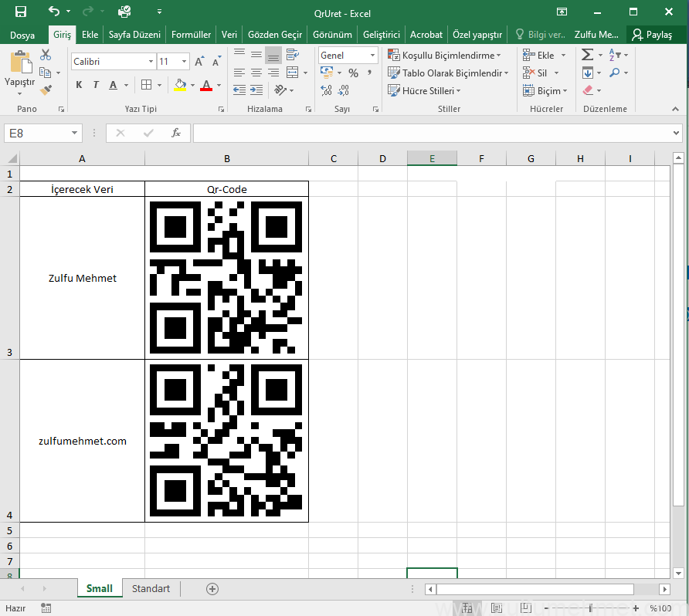Click the Paylaş share button
Image resolution: width=689 pixels, height=616 pixels.
pyautogui.click(x=652, y=35)
